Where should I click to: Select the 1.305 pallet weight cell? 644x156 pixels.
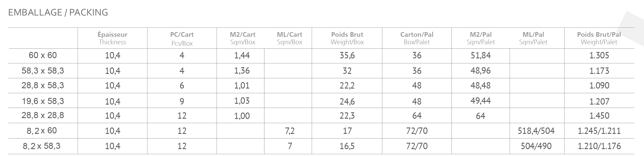click(x=599, y=56)
